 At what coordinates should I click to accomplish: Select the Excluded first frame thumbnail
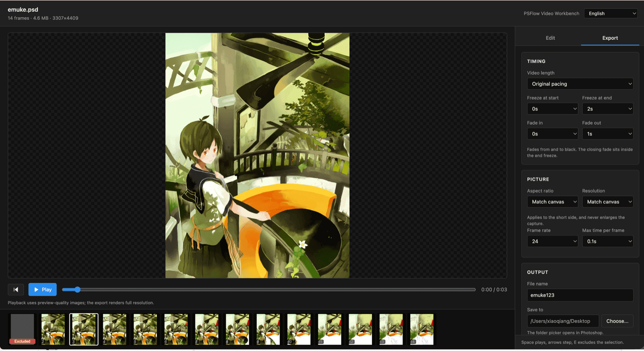point(23,329)
